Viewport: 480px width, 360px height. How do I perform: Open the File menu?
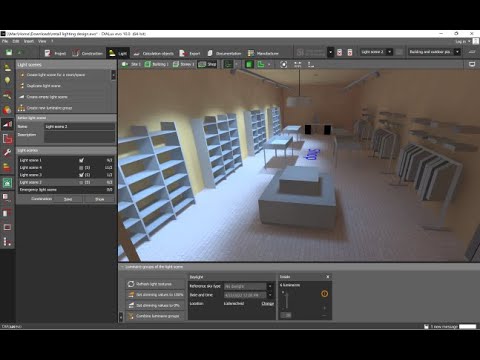[5, 41]
